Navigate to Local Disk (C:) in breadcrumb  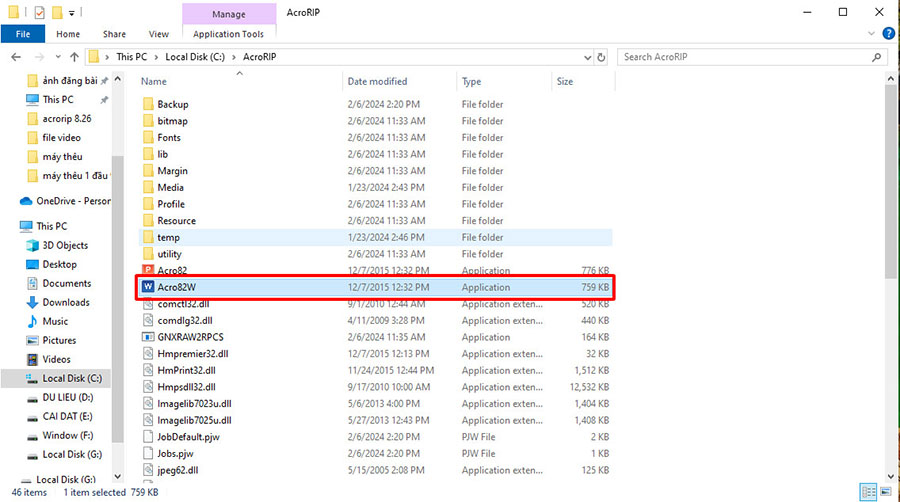[195, 57]
